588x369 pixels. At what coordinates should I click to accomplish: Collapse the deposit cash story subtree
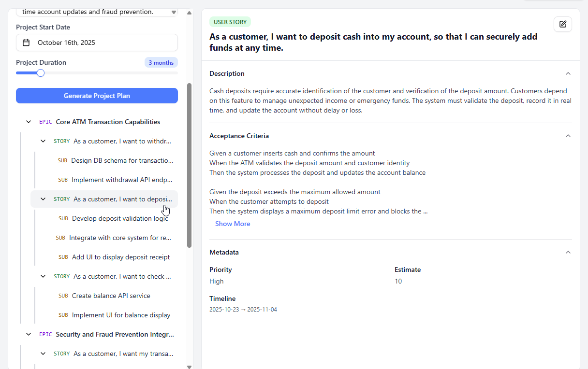click(x=43, y=199)
